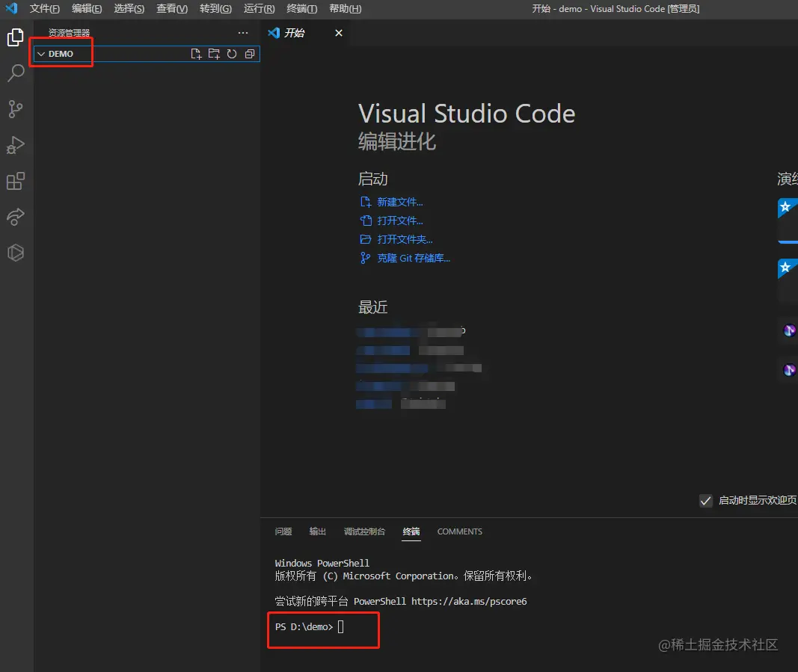Open the 终端(T) menu
798x672 pixels.
(x=302, y=9)
